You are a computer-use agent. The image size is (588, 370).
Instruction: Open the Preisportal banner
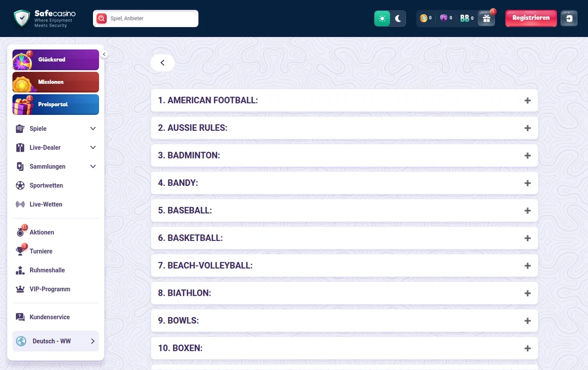56,105
